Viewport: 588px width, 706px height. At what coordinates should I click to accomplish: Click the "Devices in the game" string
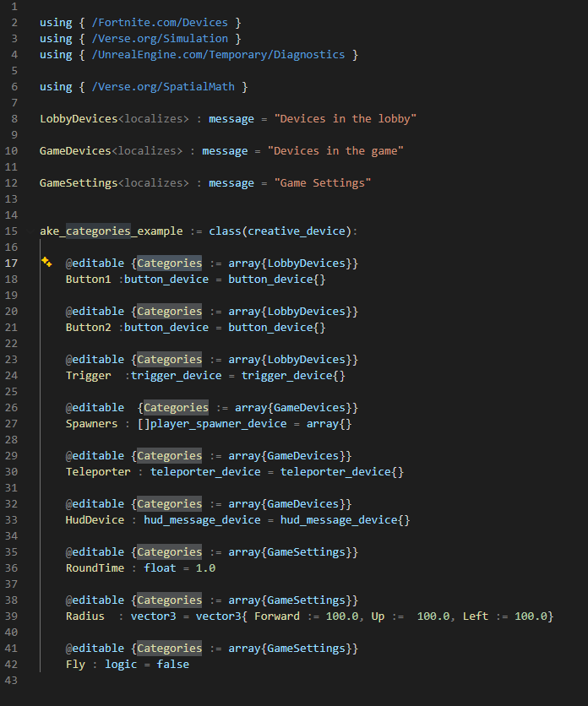click(x=335, y=151)
